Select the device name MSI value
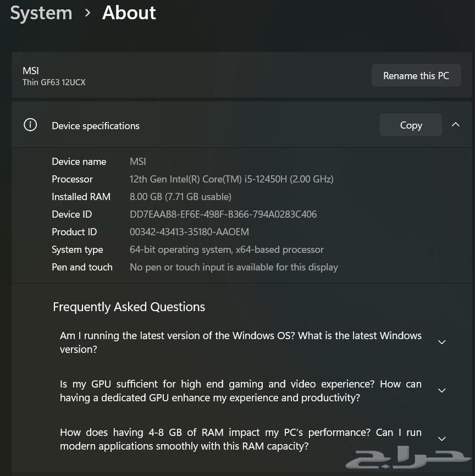The width and height of the screenshot is (475, 476). (x=137, y=162)
